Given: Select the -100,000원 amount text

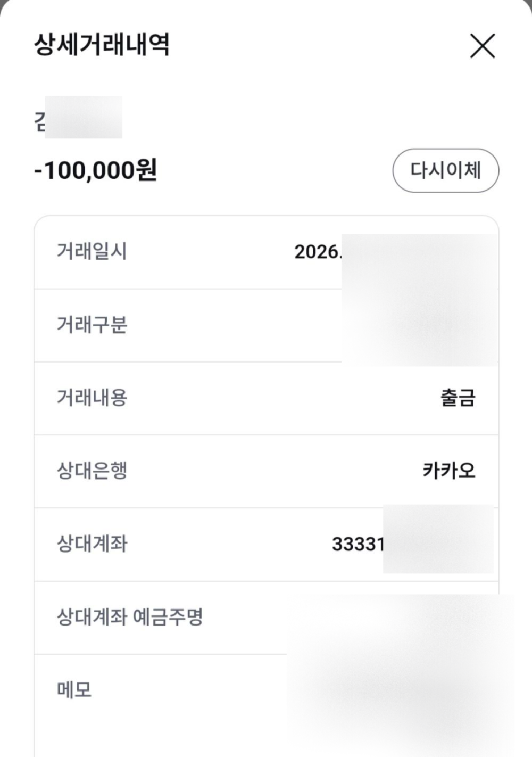Looking at the screenshot, I should coord(95,171).
